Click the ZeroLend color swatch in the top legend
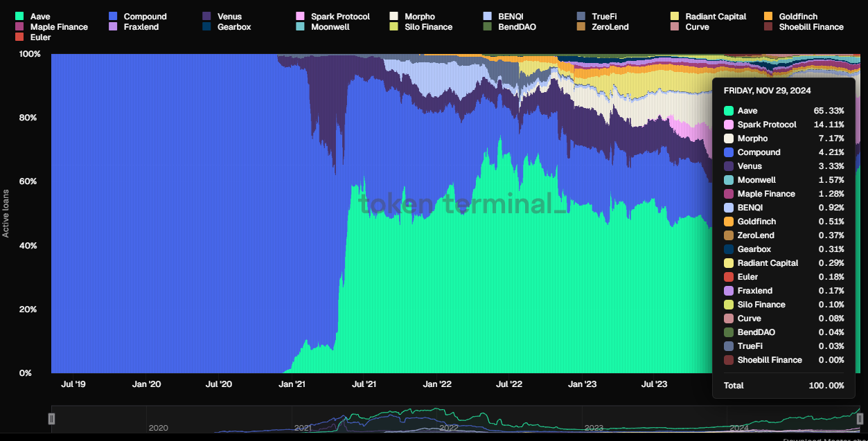This screenshot has height=441, width=868. coord(581,27)
